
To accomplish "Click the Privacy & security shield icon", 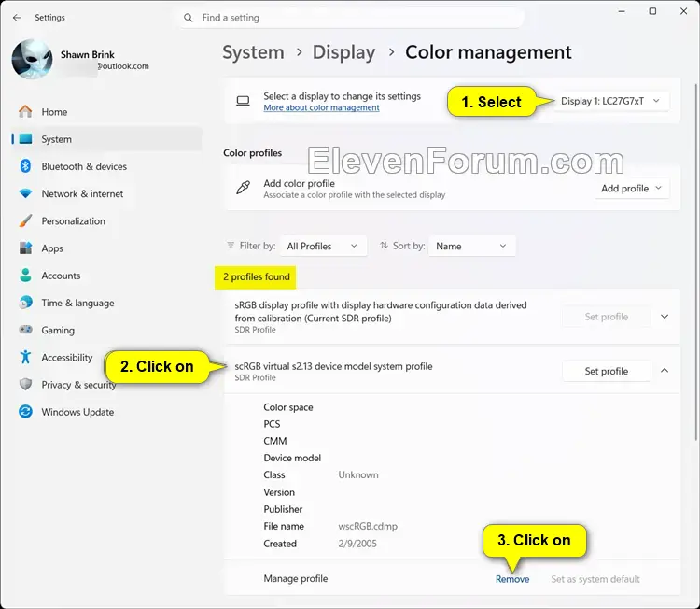I will [x=25, y=384].
